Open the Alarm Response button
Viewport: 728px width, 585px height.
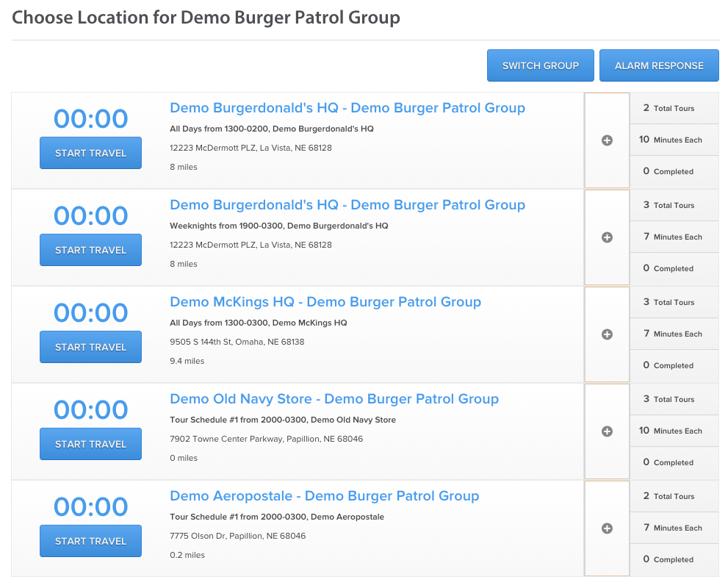(x=659, y=65)
